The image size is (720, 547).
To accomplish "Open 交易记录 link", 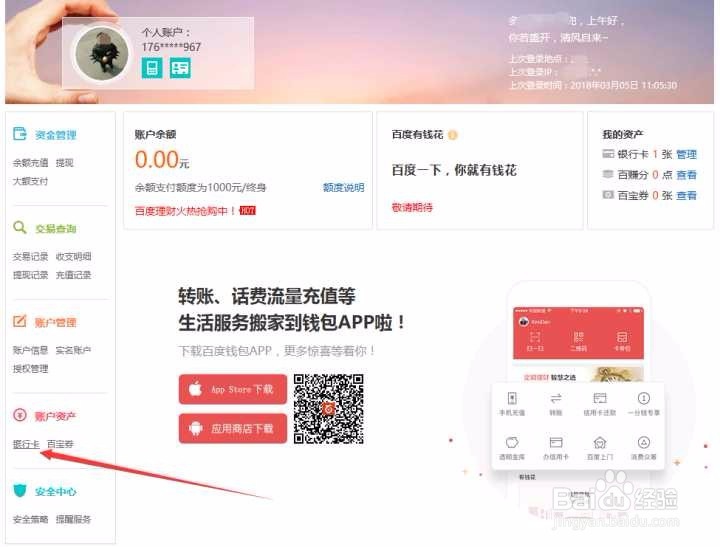I will 30,256.
